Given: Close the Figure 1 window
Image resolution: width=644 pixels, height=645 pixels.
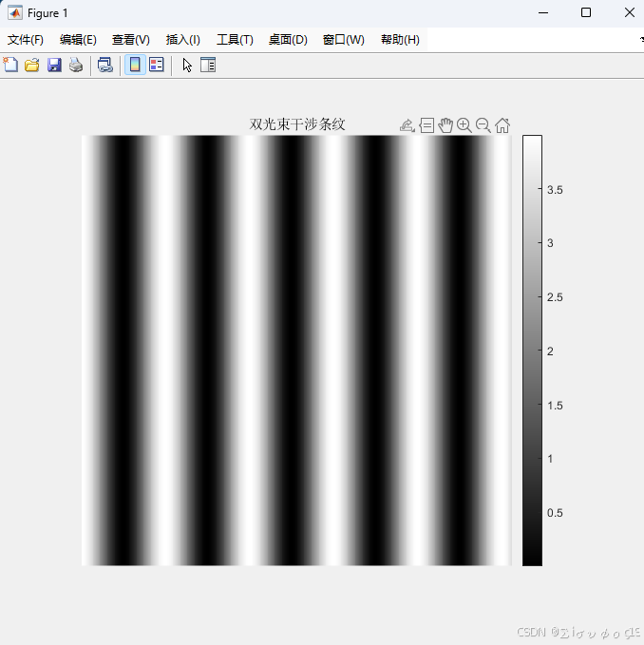Looking at the screenshot, I should pyautogui.click(x=629, y=12).
